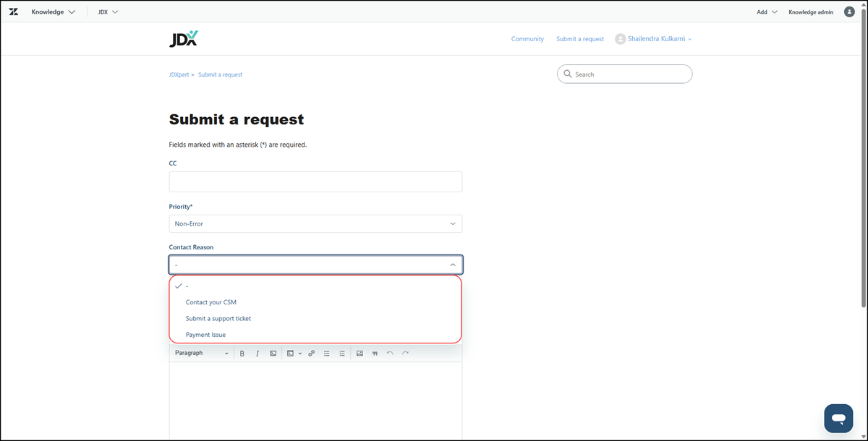Insert a numbered list
Viewport: 868px width, 441px height.
[342, 354]
